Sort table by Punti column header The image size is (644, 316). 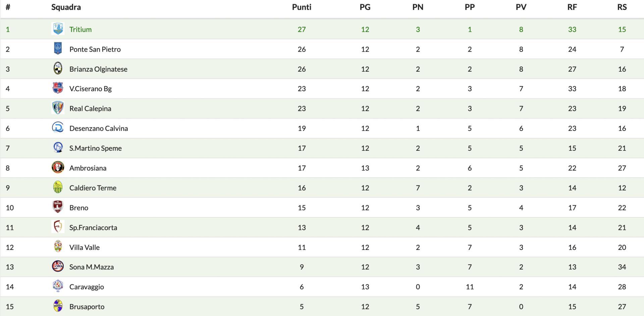302,7
